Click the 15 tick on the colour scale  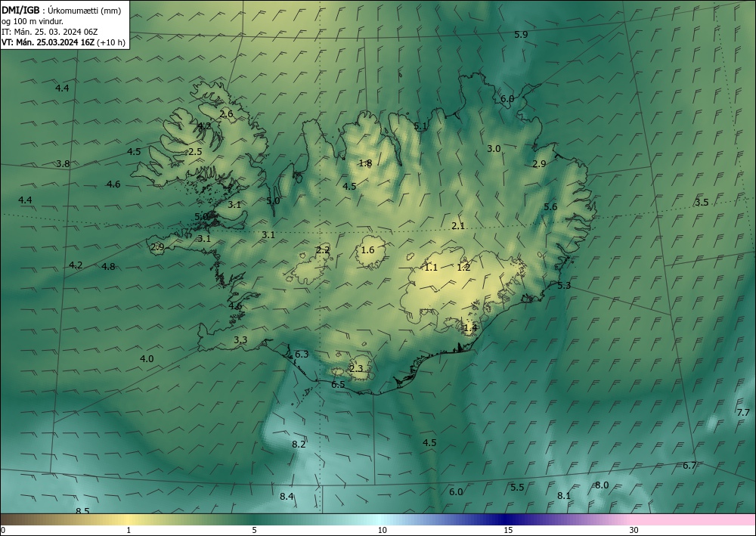pyautogui.click(x=508, y=531)
